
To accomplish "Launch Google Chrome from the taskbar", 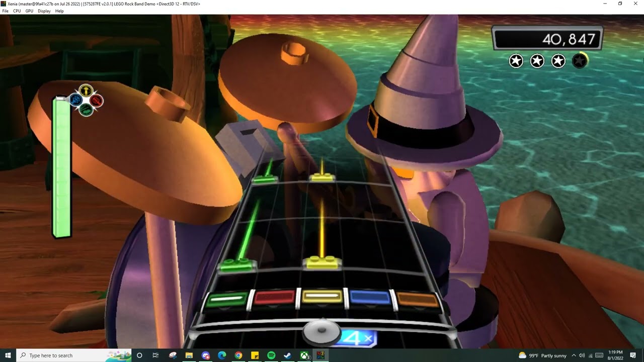I will click(x=238, y=355).
